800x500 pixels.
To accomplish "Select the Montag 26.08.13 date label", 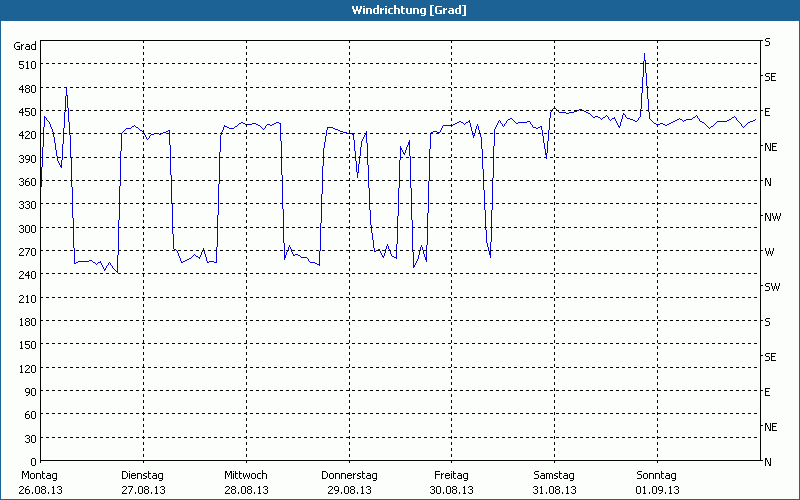I will click(x=40, y=483).
